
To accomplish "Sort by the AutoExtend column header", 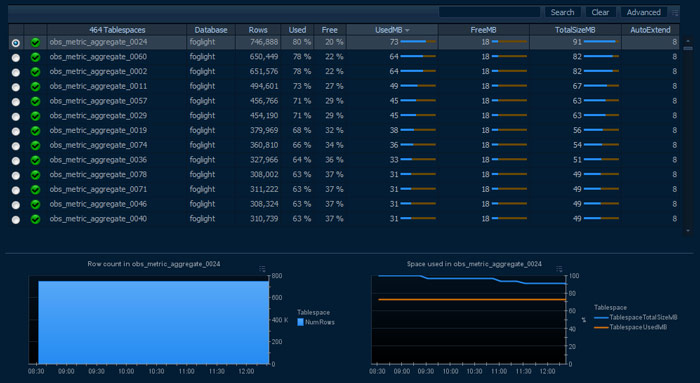I will (650, 30).
